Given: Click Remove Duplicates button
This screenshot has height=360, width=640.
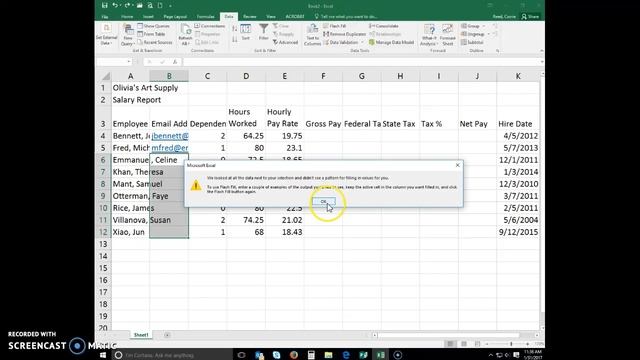Looking at the screenshot, I should (344, 34).
